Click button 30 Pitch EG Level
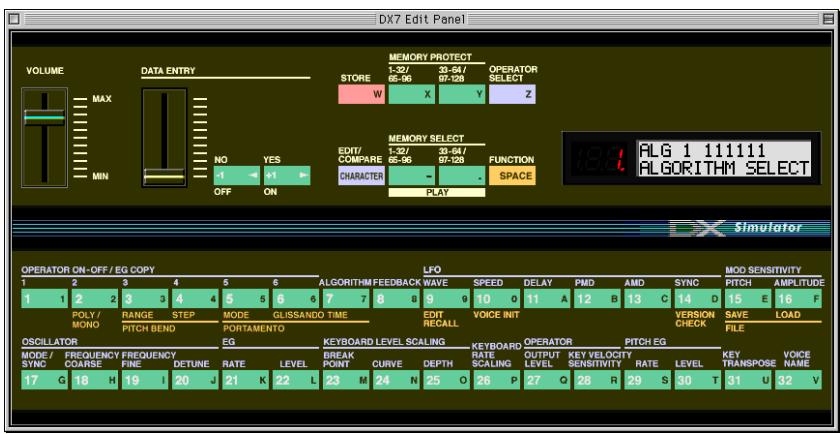 (x=699, y=380)
